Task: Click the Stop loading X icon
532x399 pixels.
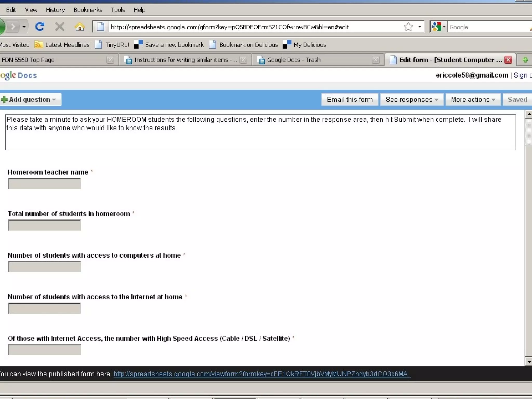Action: click(x=60, y=27)
